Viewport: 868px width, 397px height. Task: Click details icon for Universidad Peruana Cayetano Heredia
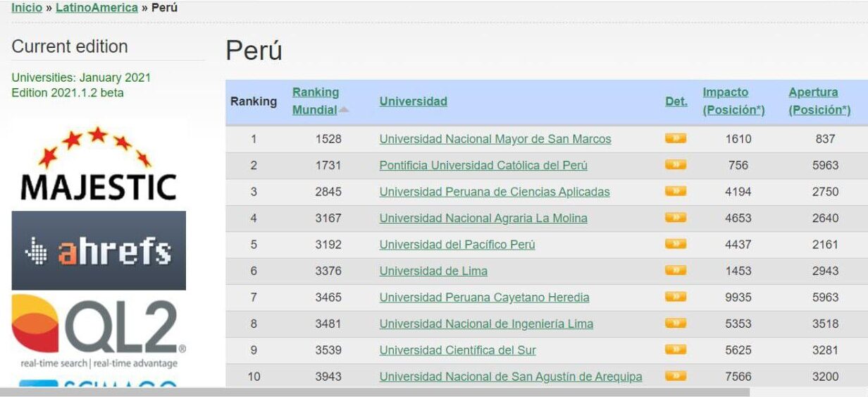pos(675,297)
